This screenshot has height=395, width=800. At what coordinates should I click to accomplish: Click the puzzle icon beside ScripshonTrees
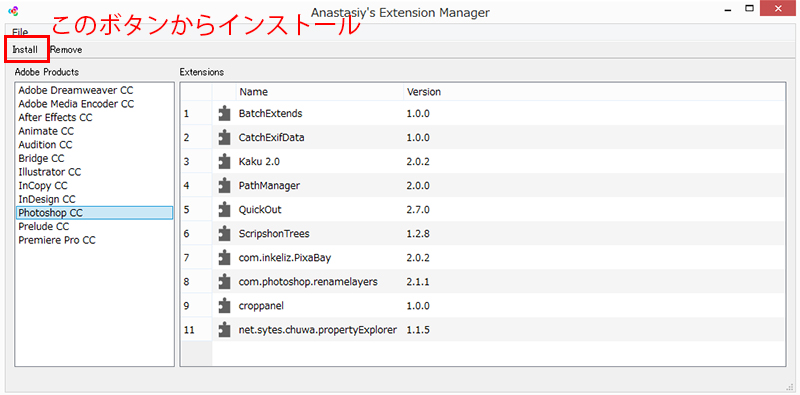(224, 234)
